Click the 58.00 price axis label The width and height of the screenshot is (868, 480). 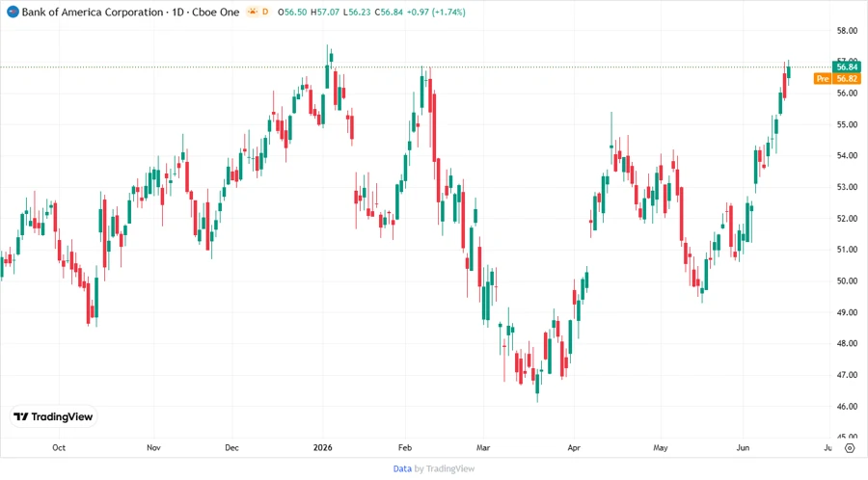847,31
